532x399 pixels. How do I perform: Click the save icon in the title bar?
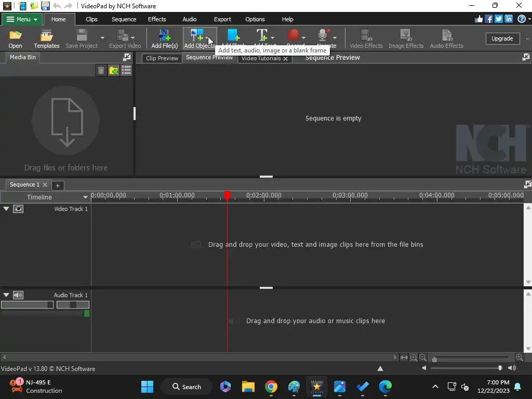tap(45, 6)
